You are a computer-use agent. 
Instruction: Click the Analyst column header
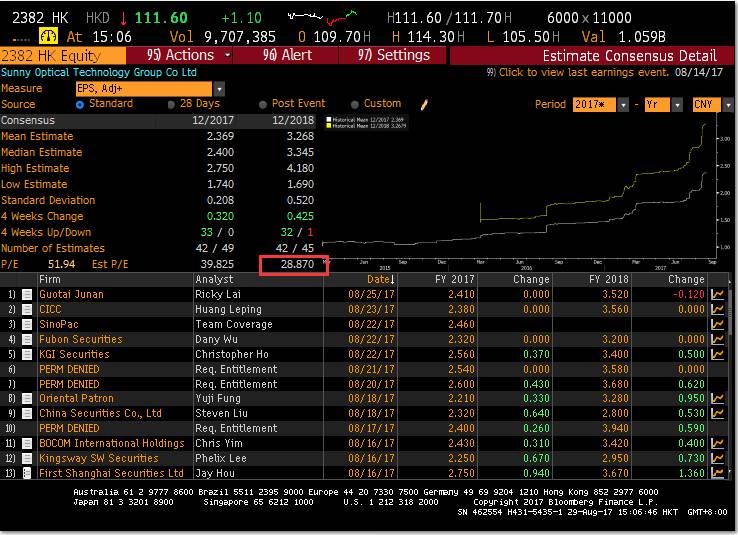[x=215, y=279]
